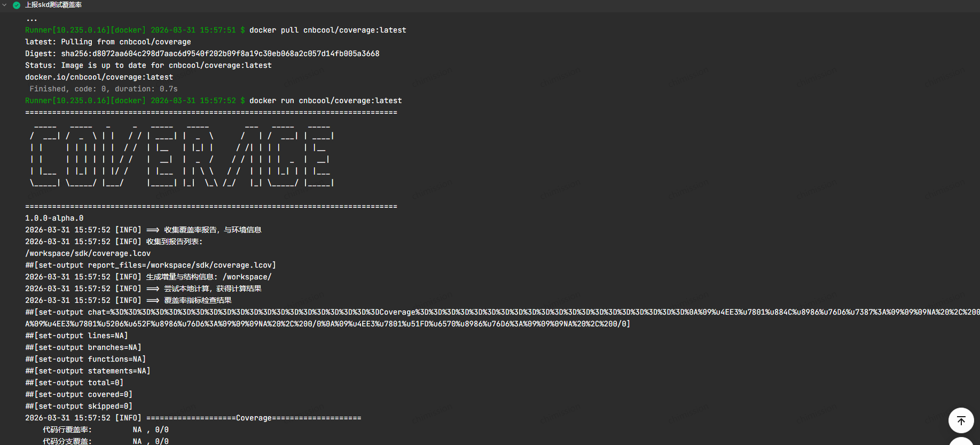Click the 上报skd测试覆盖率 step title
Image resolution: width=980 pixels, height=445 pixels.
click(x=53, y=5)
